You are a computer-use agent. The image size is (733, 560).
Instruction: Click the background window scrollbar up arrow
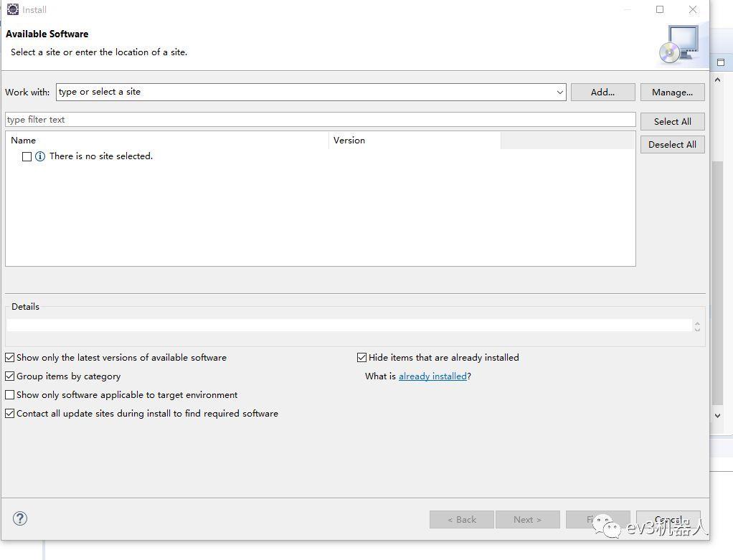717,80
